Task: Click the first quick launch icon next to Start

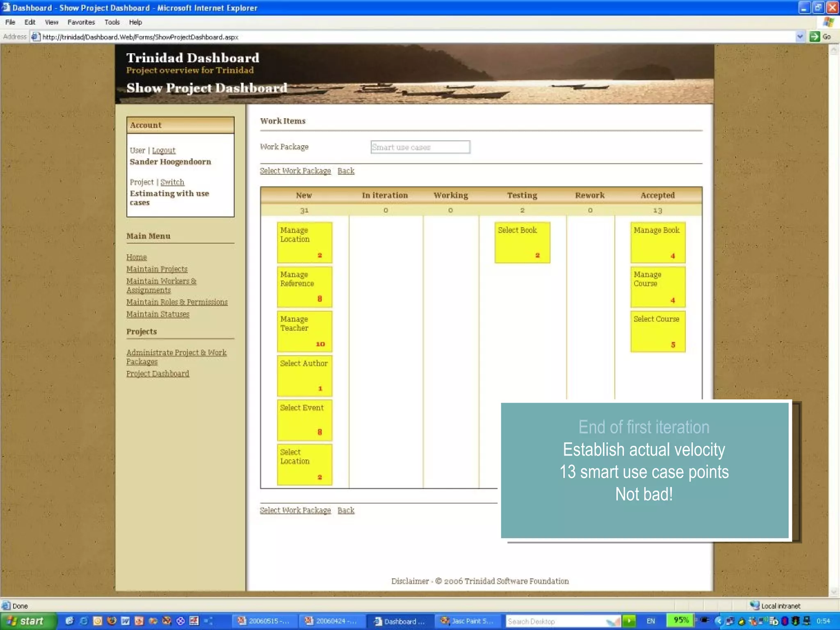Action: 69,621
